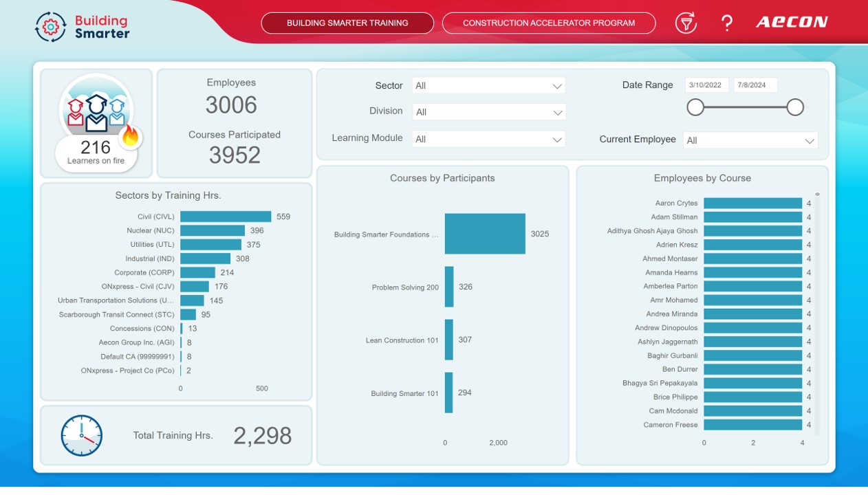This screenshot has height=495, width=868.
Task: Select the Problem Solving 200 bar
Action: click(449, 287)
